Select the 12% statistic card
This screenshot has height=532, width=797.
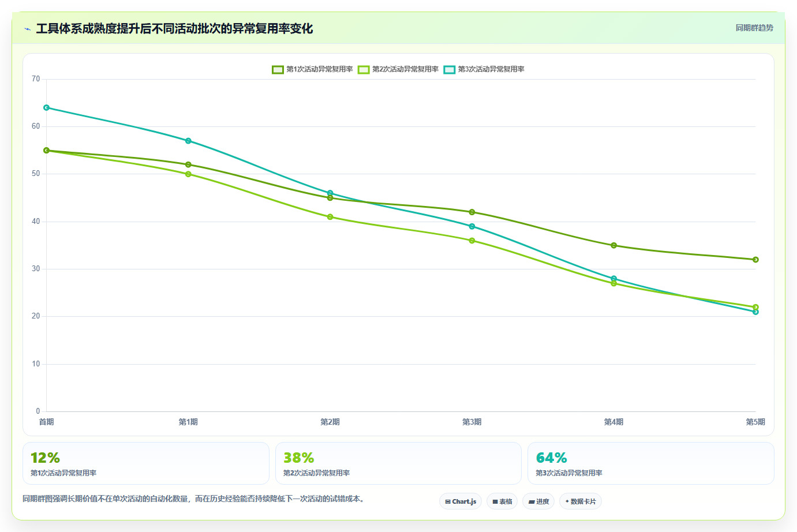click(146, 463)
